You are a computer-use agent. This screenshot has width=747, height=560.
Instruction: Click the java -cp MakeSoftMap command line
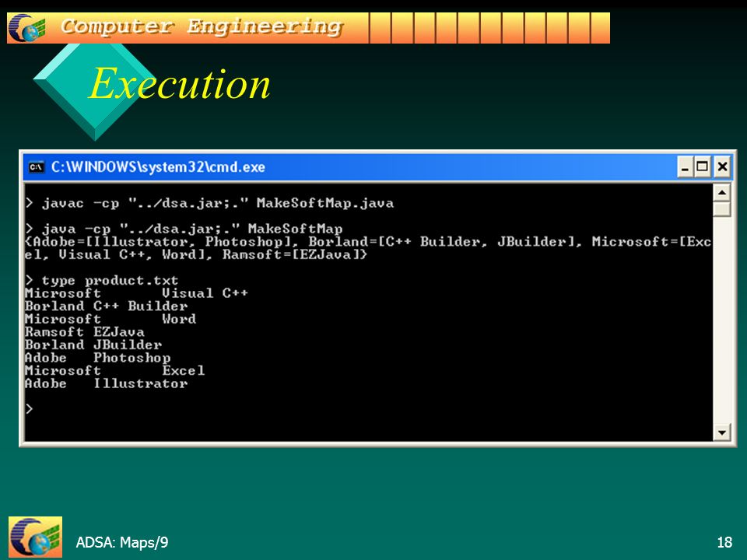click(184, 229)
